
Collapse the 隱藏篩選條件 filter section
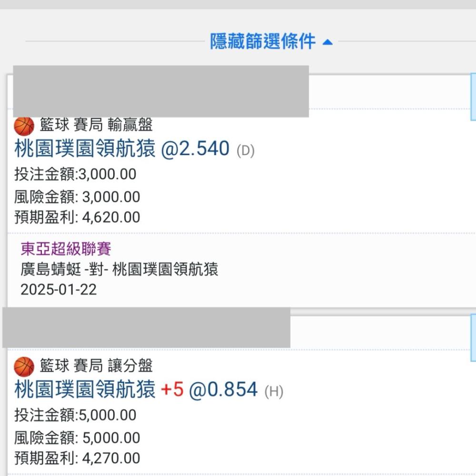271,41
